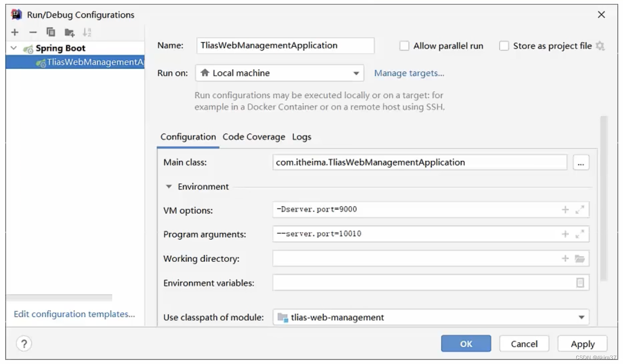Insert macro into Working directory with plus icon

point(565,259)
